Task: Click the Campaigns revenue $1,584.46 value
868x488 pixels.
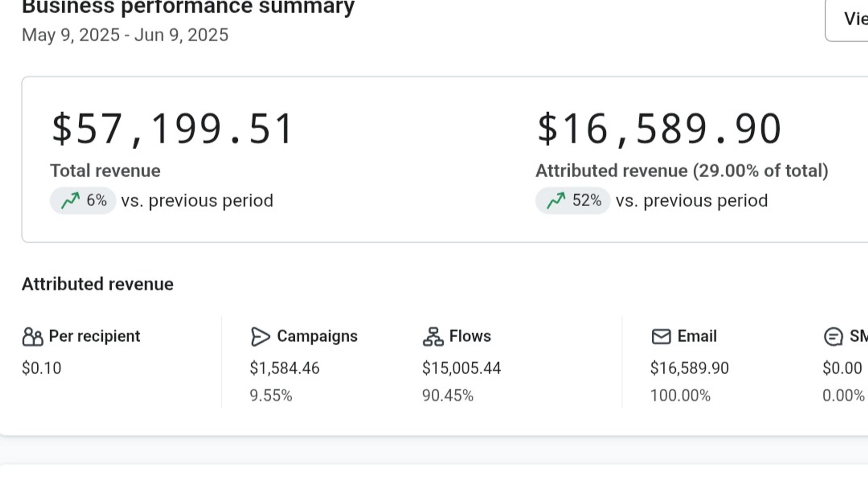Action: pos(285,368)
